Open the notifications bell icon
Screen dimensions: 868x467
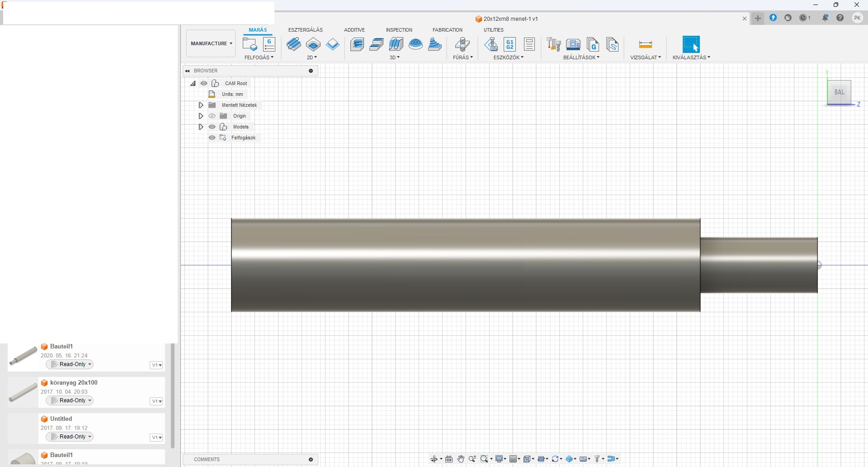click(x=826, y=18)
